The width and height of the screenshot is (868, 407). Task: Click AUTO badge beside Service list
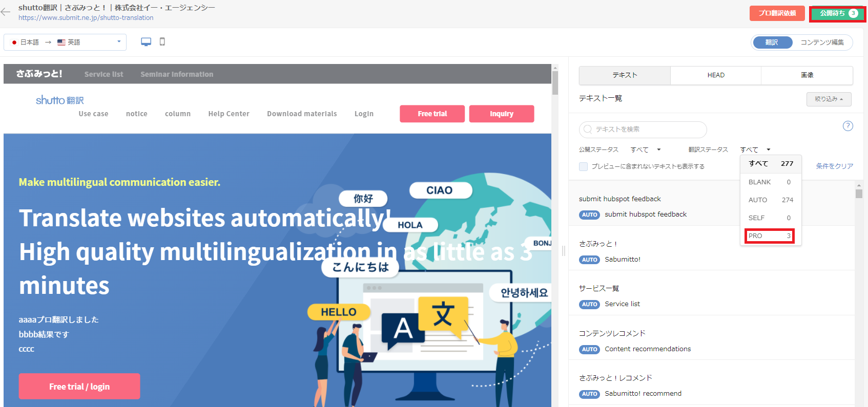point(589,305)
